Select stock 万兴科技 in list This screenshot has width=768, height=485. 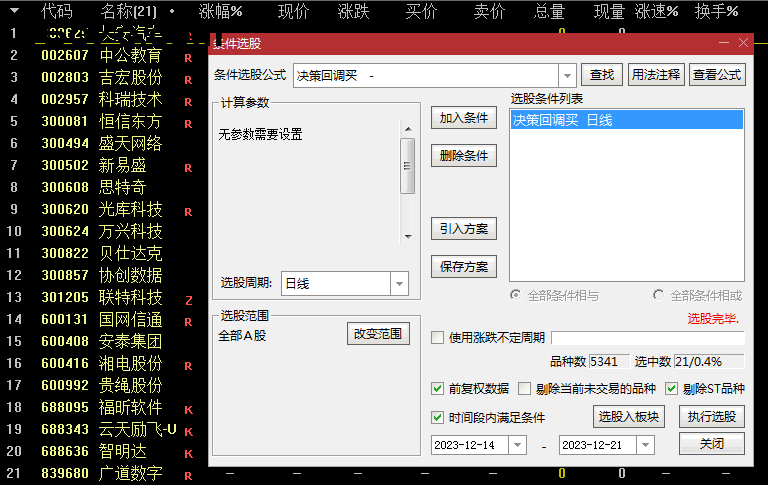130,232
